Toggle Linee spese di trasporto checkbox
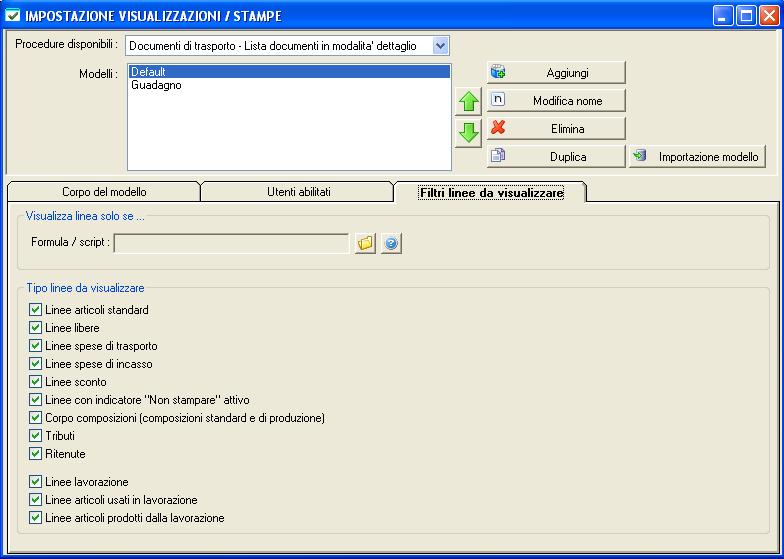This screenshot has width=784, height=559. point(35,346)
